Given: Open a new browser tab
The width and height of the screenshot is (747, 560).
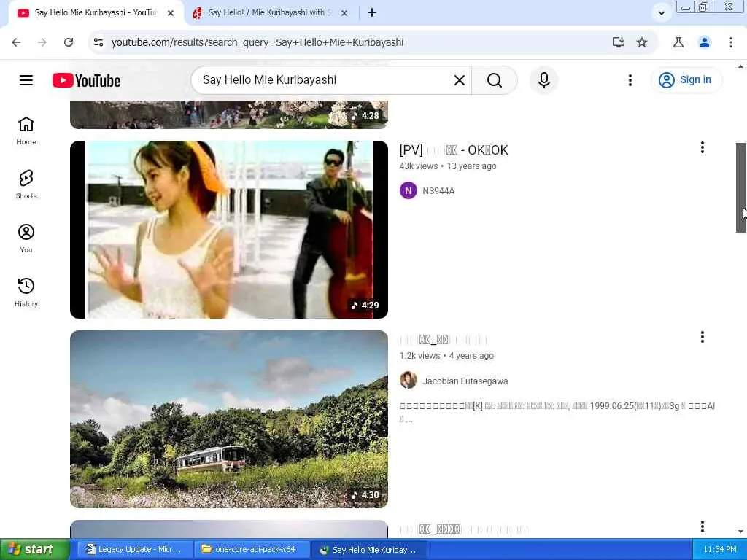Looking at the screenshot, I should pyautogui.click(x=372, y=12).
